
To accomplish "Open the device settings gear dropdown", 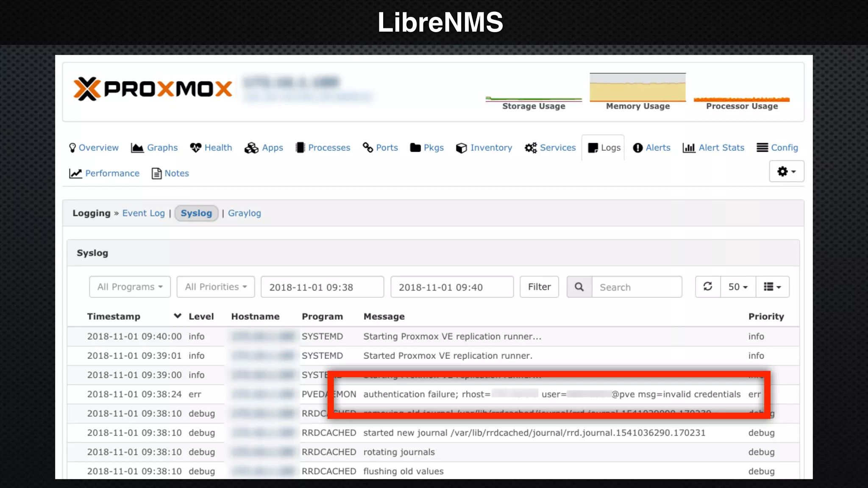I will (787, 171).
